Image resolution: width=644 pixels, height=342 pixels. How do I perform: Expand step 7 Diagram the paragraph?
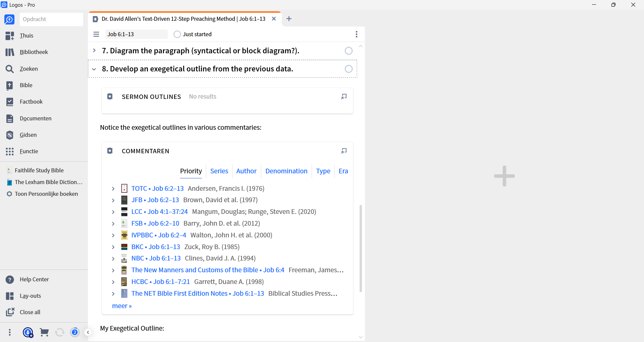pyautogui.click(x=94, y=51)
